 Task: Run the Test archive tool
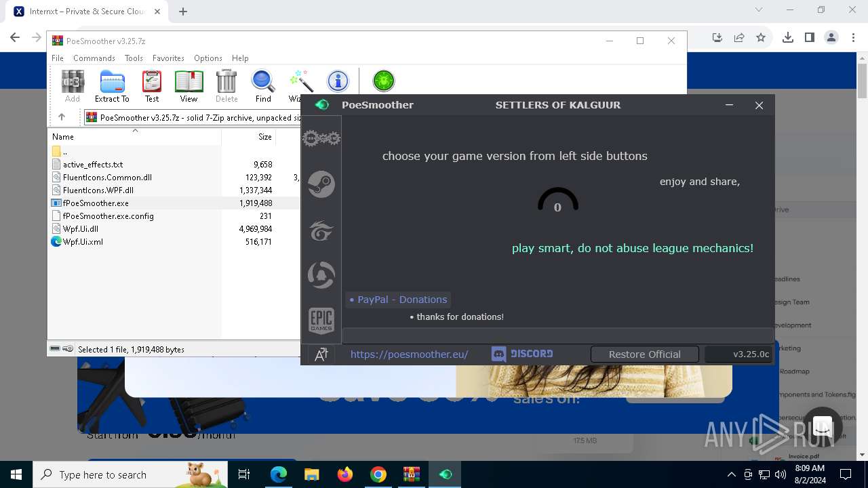[152, 86]
